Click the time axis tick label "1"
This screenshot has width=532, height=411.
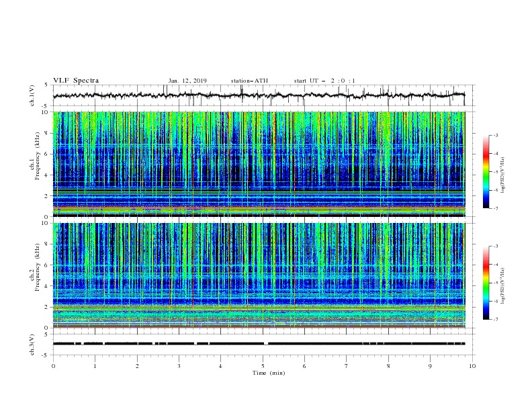click(95, 366)
